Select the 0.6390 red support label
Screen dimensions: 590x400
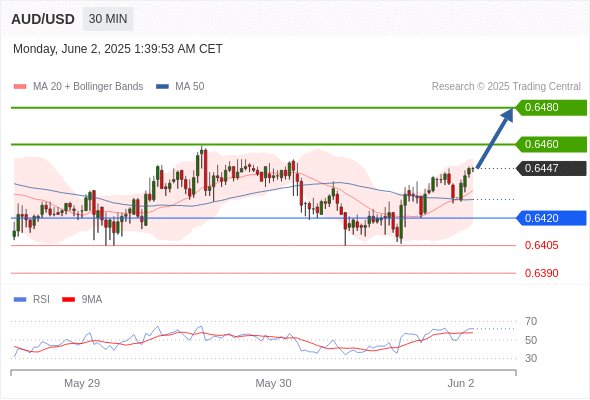pyautogui.click(x=541, y=273)
